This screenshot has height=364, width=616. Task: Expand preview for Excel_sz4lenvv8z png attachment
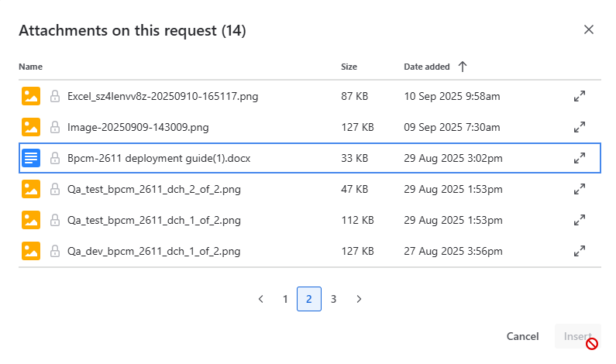tap(579, 97)
